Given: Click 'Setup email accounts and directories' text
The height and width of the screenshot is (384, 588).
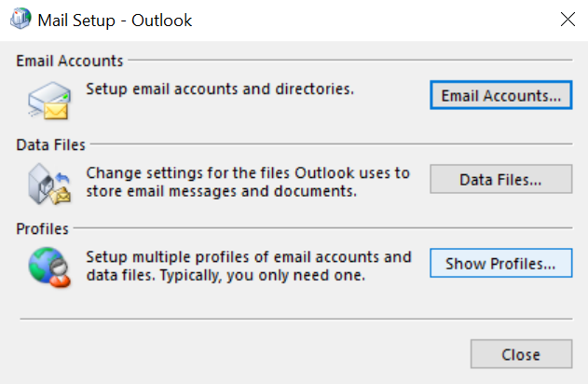Looking at the screenshot, I should (220, 89).
